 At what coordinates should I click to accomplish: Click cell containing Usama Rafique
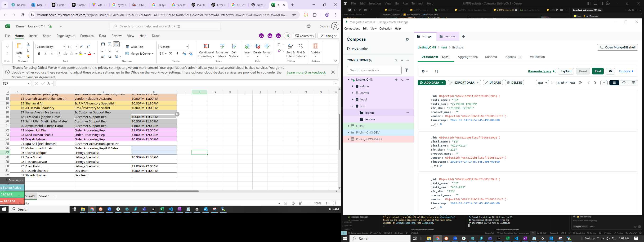49,153
